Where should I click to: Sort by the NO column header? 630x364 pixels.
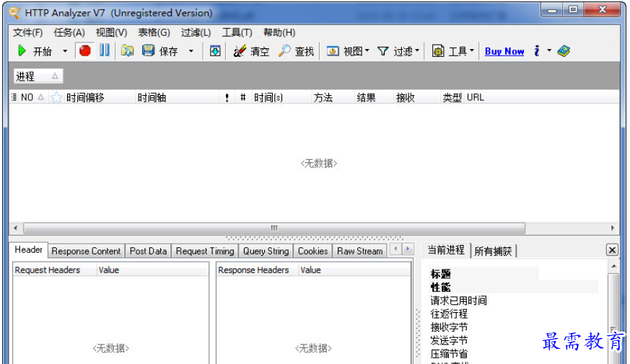(32, 97)
